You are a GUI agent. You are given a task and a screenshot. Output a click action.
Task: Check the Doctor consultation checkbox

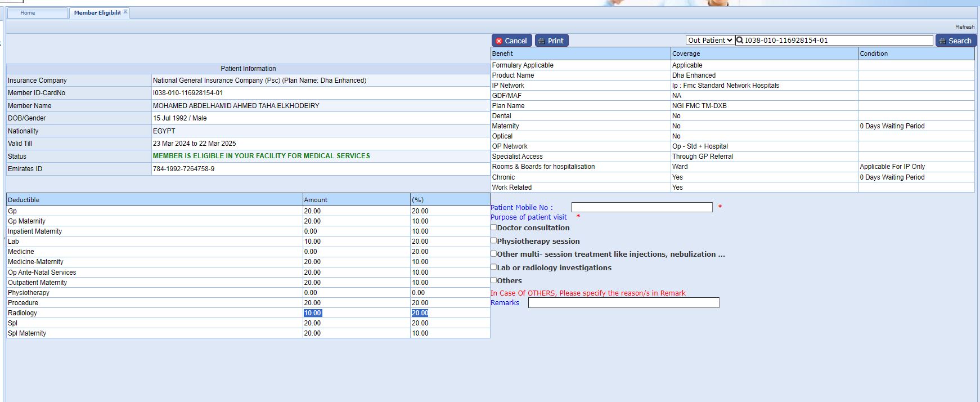pyautogui.click(x=494, y=227)
